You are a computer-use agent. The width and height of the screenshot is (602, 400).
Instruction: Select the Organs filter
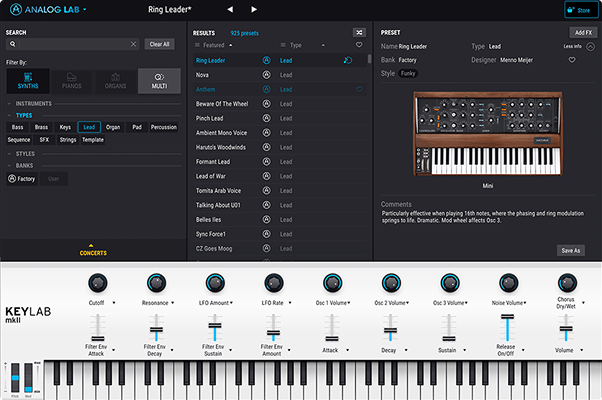click(x=116, y=81)
